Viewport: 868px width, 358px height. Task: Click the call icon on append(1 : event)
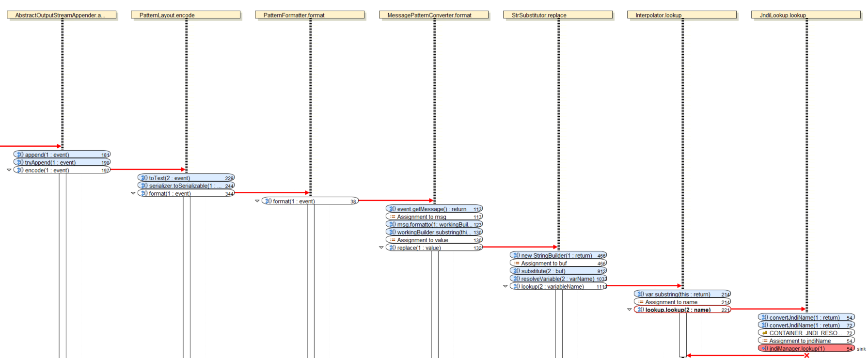[20, 155]
